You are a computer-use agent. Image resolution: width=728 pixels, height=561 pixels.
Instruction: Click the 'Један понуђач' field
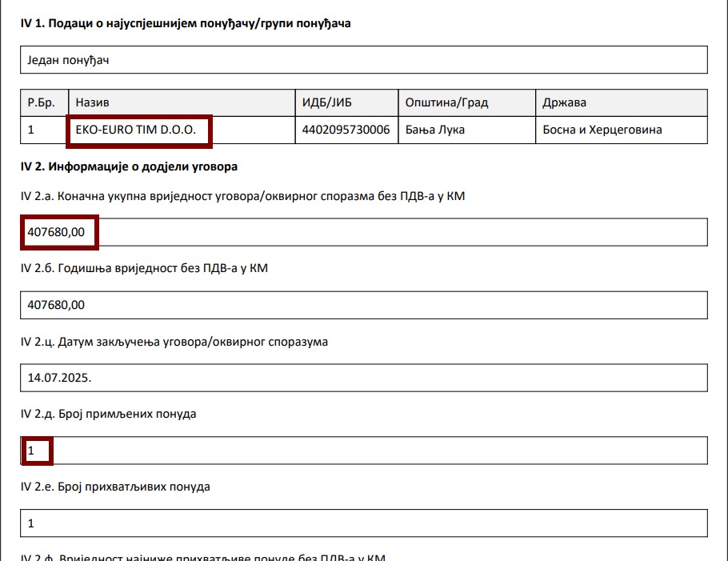(363, 59)
